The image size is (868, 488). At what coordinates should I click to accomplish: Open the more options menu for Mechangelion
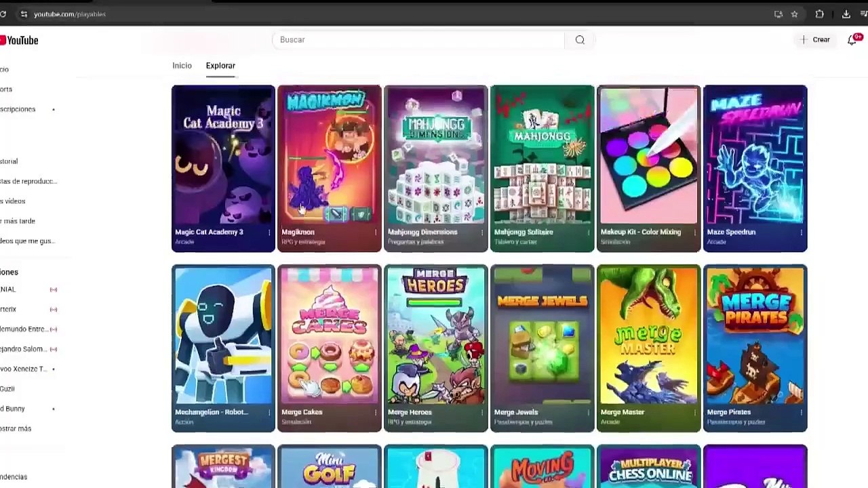click(269, 412)
